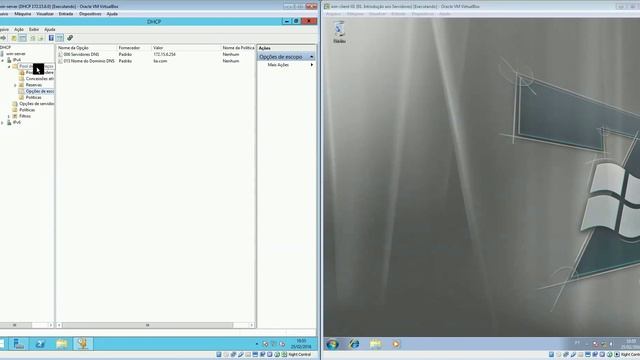640x360 pixels.
Task: Expand the Mais Ações submenu
Action: (x=312, y=65)
